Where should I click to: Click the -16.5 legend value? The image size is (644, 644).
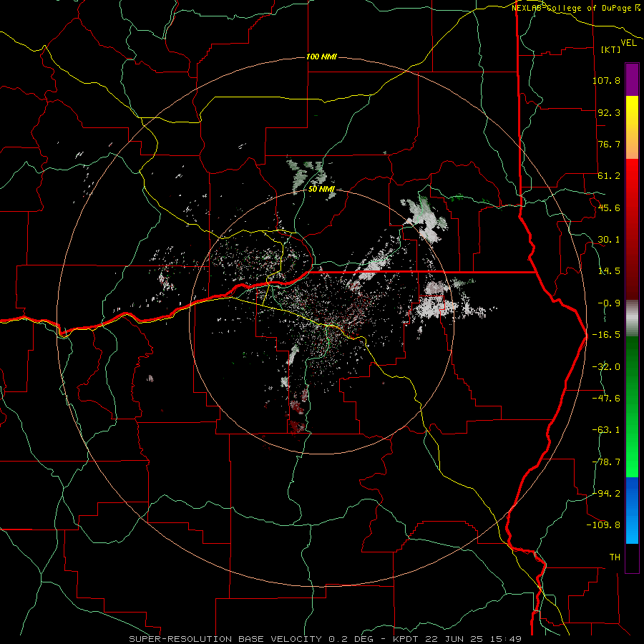[x=606, y=335]
